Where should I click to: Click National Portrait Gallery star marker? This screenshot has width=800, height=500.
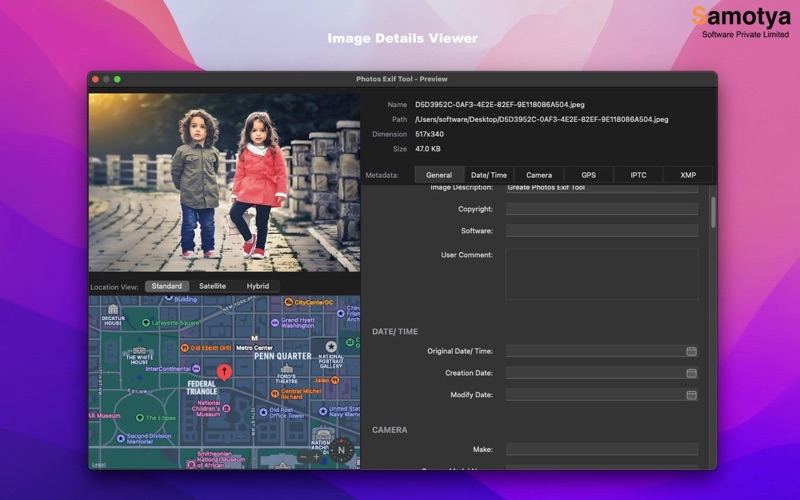[x=331, y=346]
